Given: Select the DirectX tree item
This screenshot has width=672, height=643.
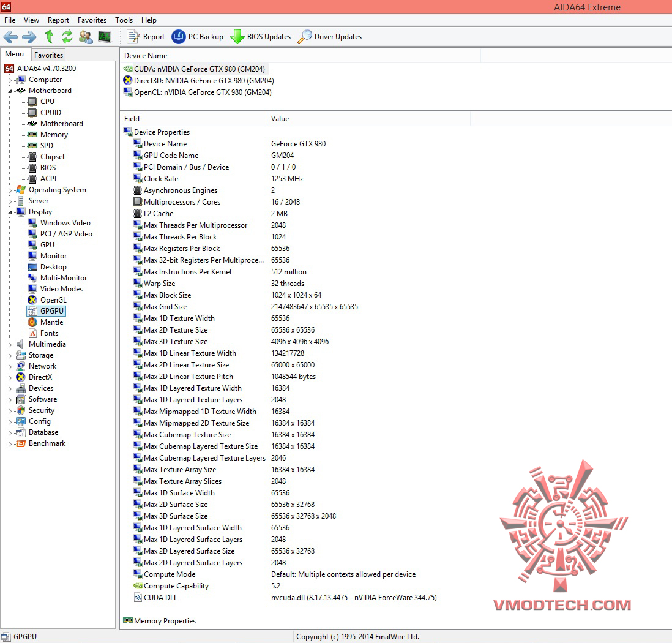Looking at the screenshot, I should pyautogui.click(x=40, y=377).
